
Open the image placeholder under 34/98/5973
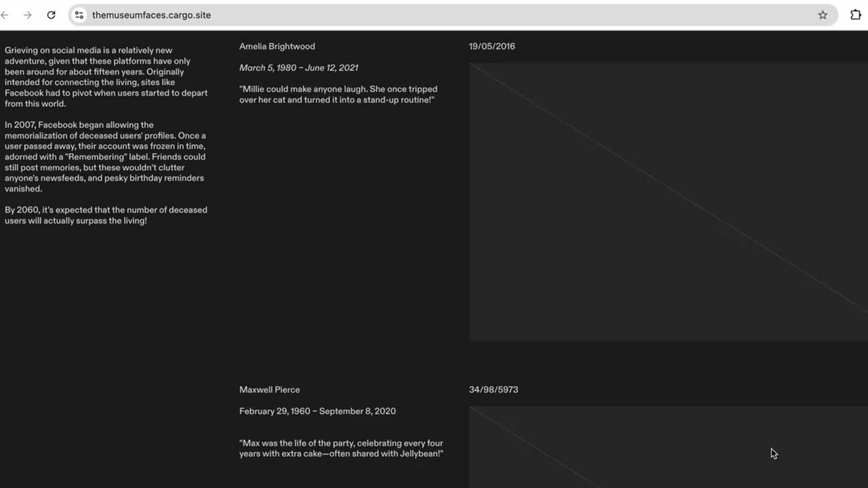668,447
